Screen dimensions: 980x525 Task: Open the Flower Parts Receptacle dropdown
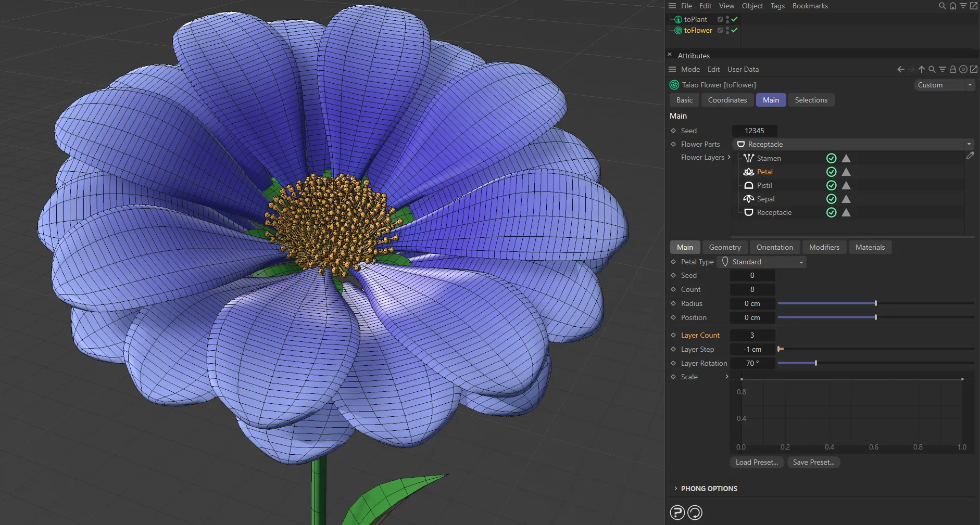click(x=969, y=144)
